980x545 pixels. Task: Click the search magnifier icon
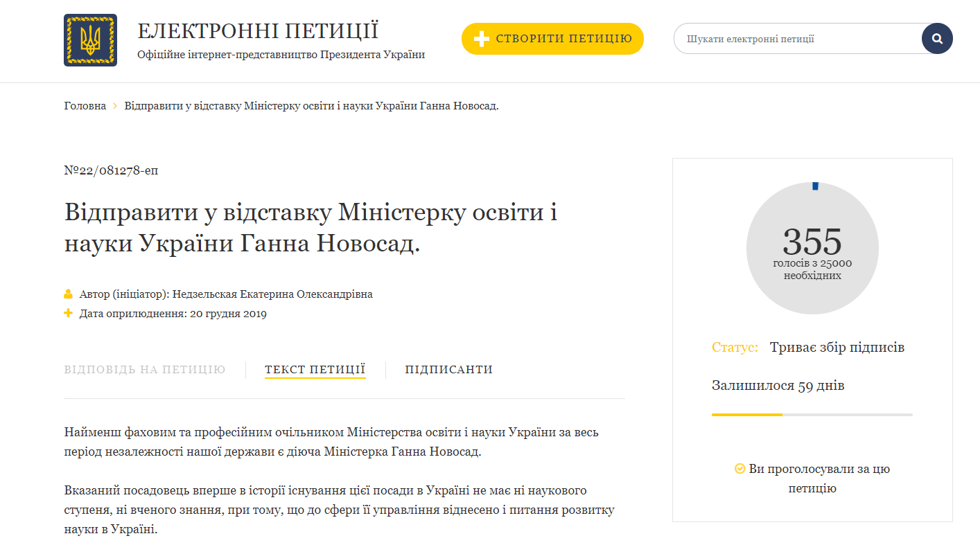[936, 38]
